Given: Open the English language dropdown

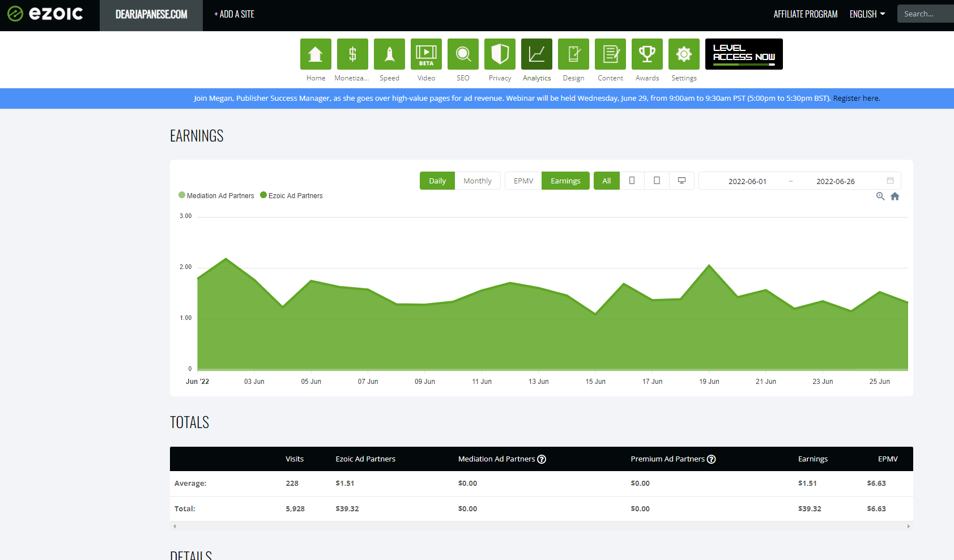Looking at the screenshot, I should point(867,14).
